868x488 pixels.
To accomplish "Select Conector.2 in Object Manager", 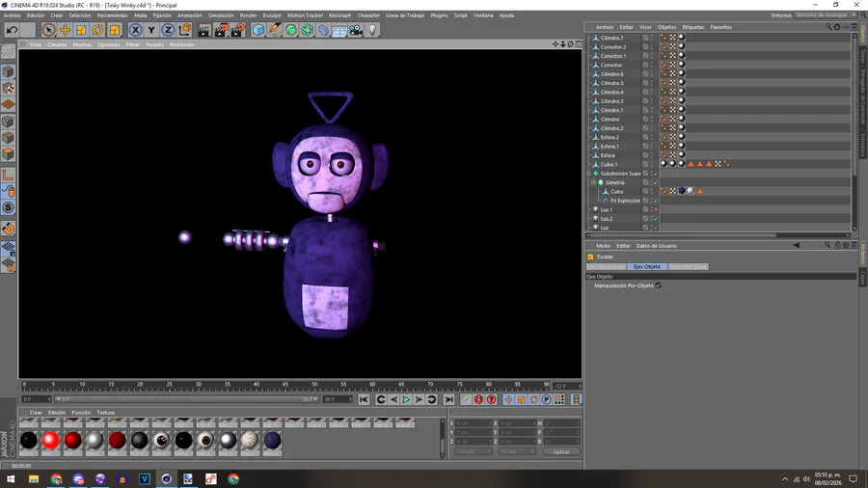I will [x=613, y=47].
